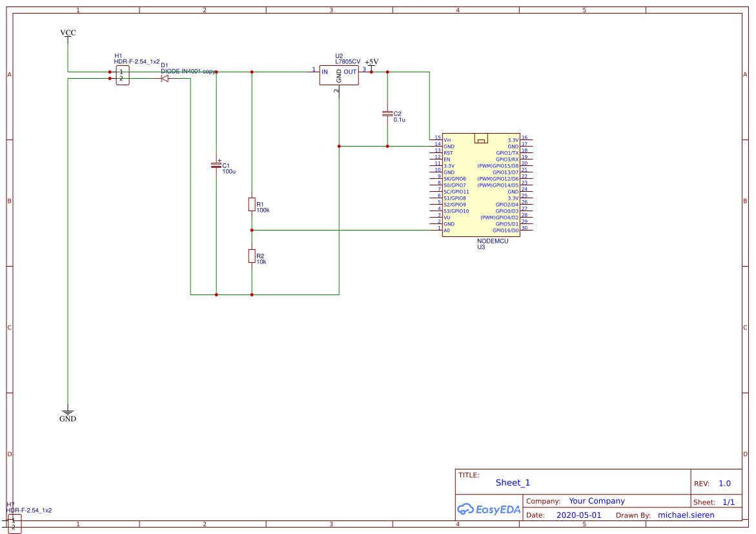The width and height of the screenshot is (756, 534).
Task: Click the +5V net flag
Action: tap(371, 63)
